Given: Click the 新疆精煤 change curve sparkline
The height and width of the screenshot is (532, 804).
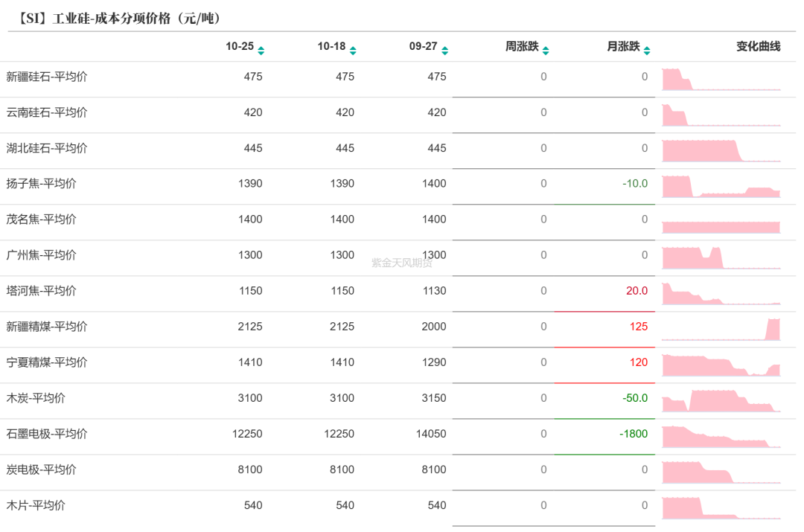Looking at the screenshot, I should coord(721,329).
